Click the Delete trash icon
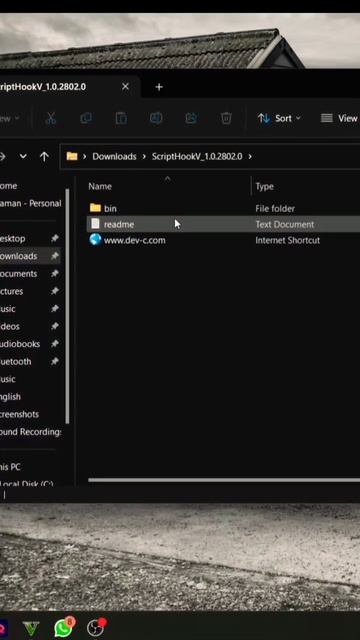This screenshot has width=360, height=640. click(226, 118)
